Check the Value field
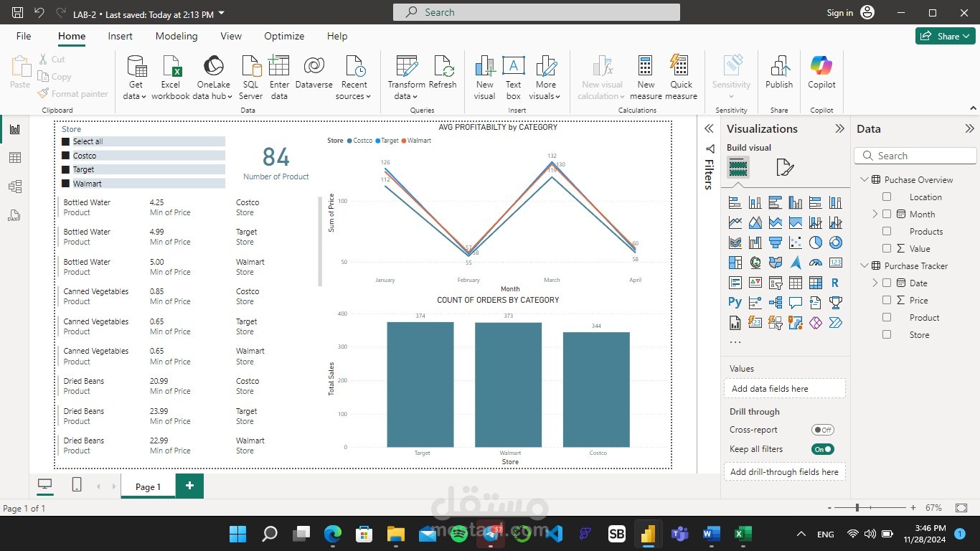This screenshot has width=980, height=551. (x=887, y=248)
